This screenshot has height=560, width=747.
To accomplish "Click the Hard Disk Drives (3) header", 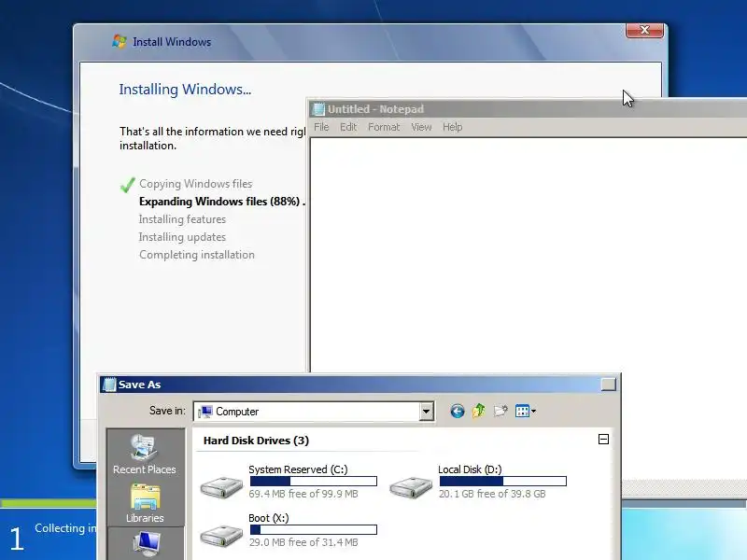I will tap(256, 441).
